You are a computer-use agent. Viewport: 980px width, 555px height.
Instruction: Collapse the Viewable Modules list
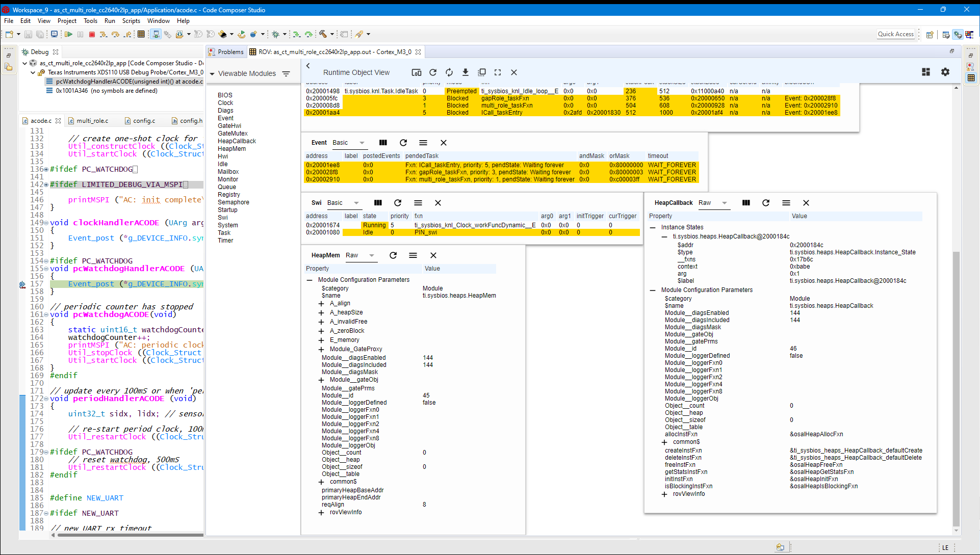212,74
